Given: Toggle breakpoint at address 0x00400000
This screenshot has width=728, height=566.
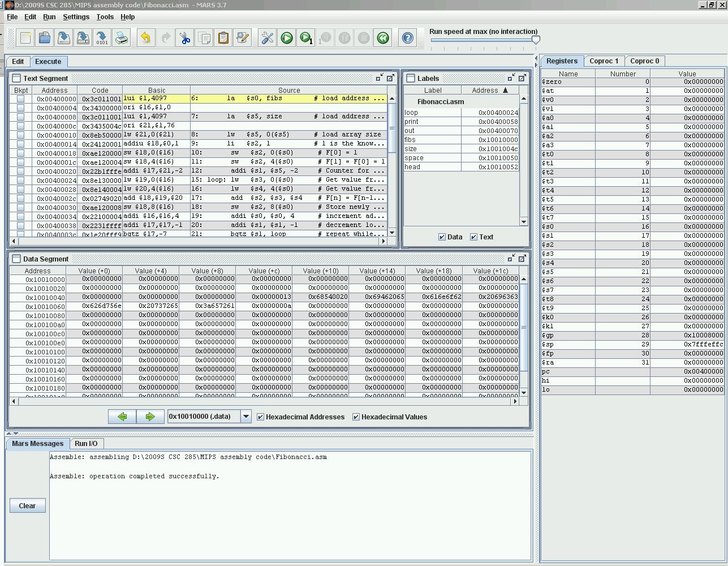Looking at the screenshot, I should (21, 99).
